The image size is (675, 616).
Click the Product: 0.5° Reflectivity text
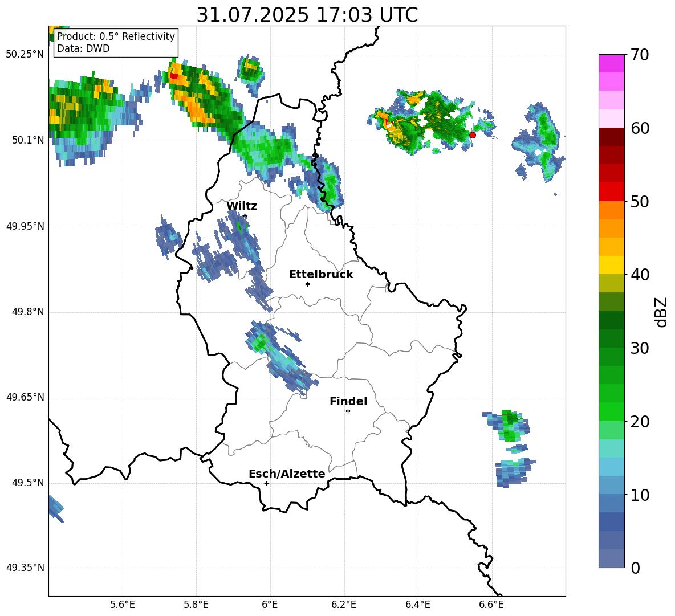pyautogui.click(x=116, y=36)
